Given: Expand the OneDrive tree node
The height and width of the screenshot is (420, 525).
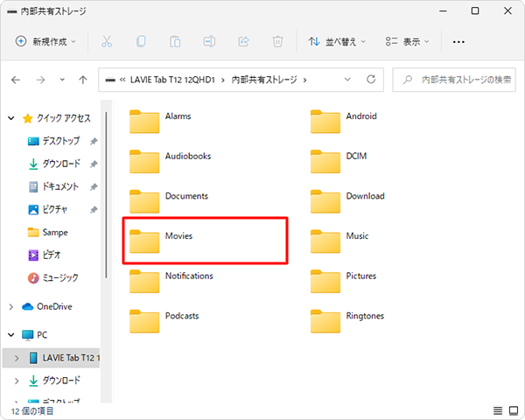Looking at the screenshot, I should click(x=11, y=306).
